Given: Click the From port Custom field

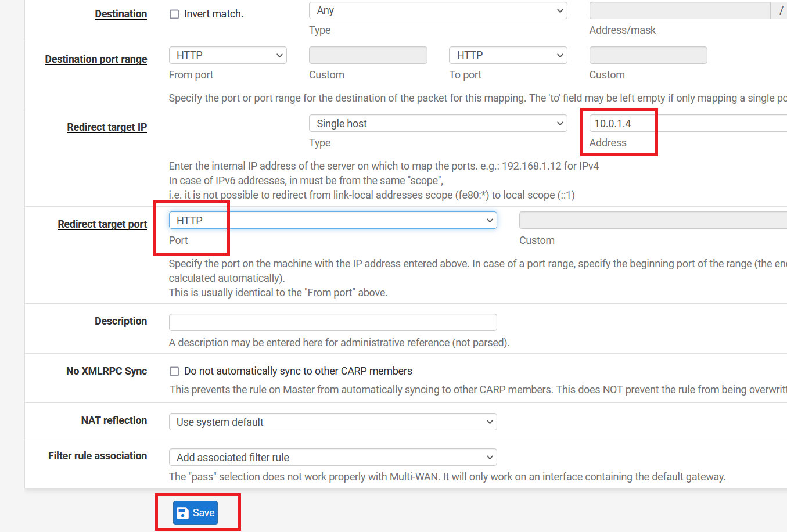Looking at the screenshot, I should (x=368, y=55).
